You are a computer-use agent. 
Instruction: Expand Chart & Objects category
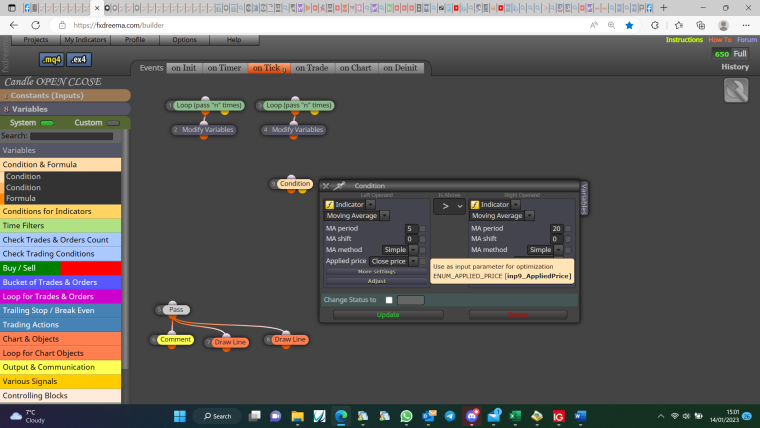pos(61,339)
